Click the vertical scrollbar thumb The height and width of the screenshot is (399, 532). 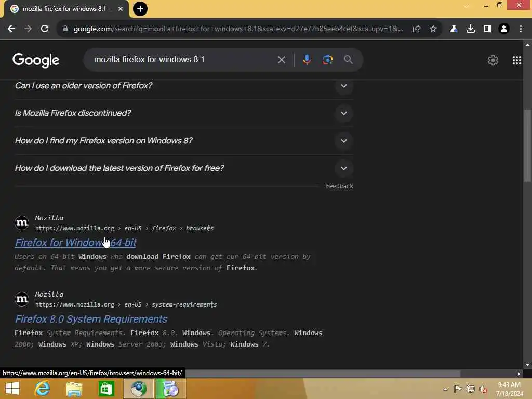[x=527, y=146]
